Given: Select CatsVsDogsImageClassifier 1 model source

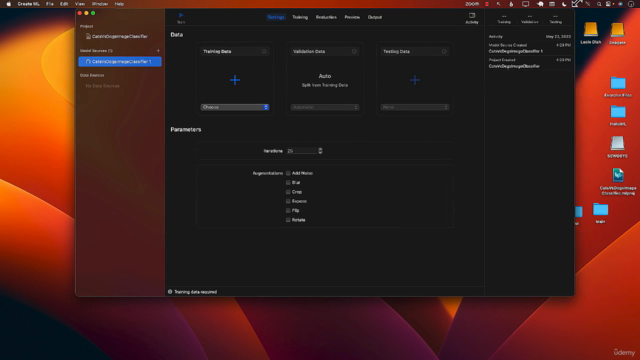Looking at the screenshot, I should [x=120, y=62].
